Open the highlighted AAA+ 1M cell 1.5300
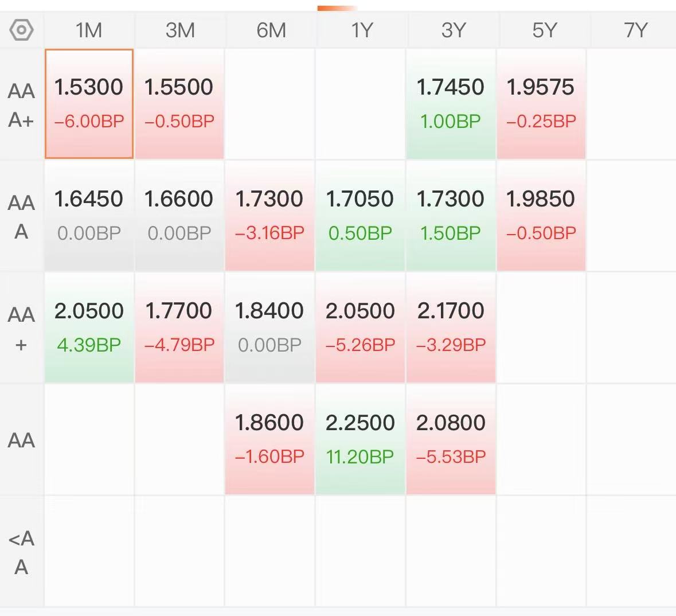 pyautogui.click(x=89, y=104)
